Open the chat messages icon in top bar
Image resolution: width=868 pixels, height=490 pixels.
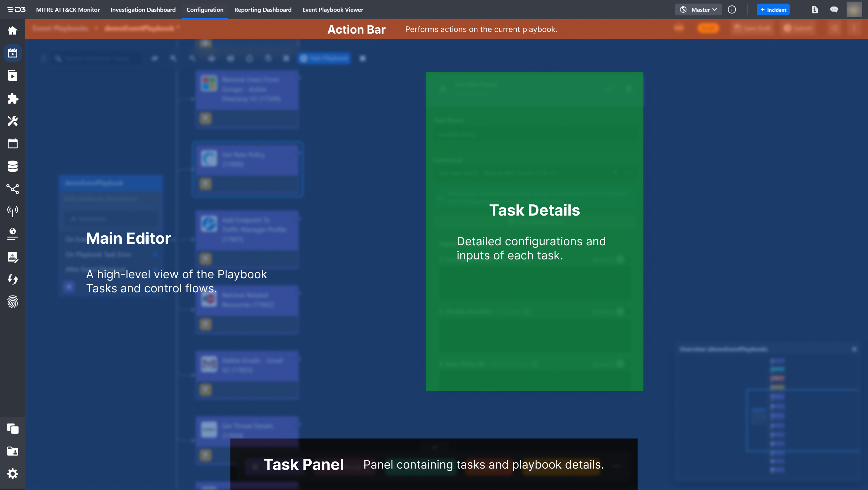pos(834,10)
